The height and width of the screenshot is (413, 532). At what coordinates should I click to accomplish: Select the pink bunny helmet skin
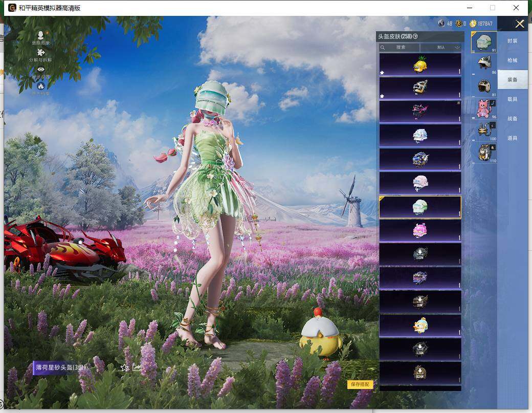[420, 231]
